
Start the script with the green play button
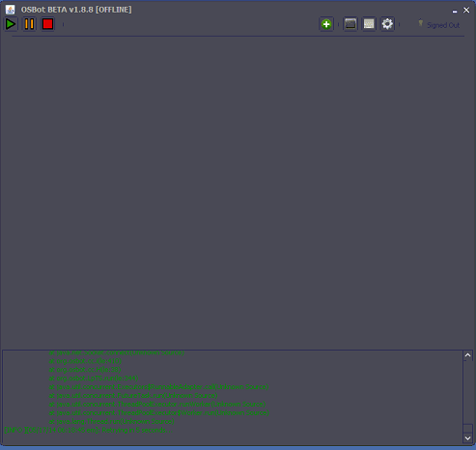pos(11,24)
